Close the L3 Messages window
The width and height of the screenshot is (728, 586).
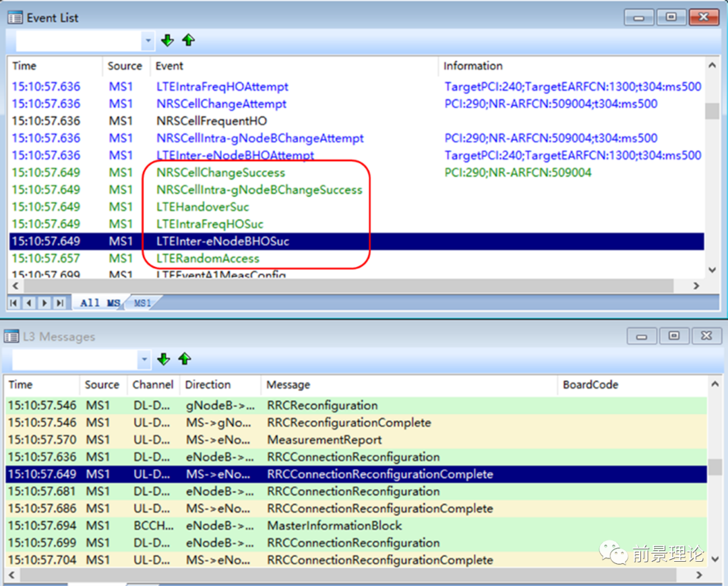pyautogui.click(x=706, y=336)
